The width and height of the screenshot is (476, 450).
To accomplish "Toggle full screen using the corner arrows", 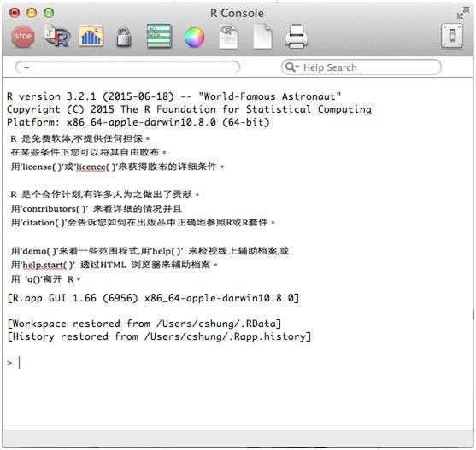I will point(462,13).
